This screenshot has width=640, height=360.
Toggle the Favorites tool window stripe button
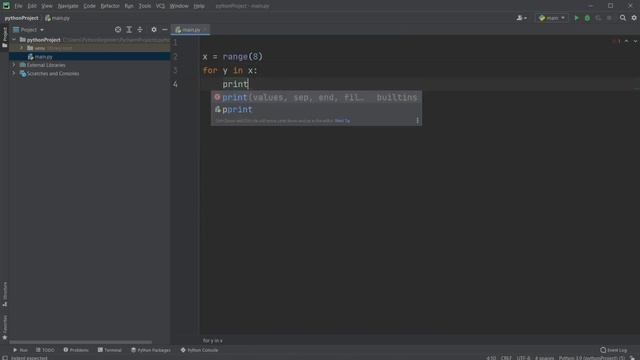tap(4, 327)
